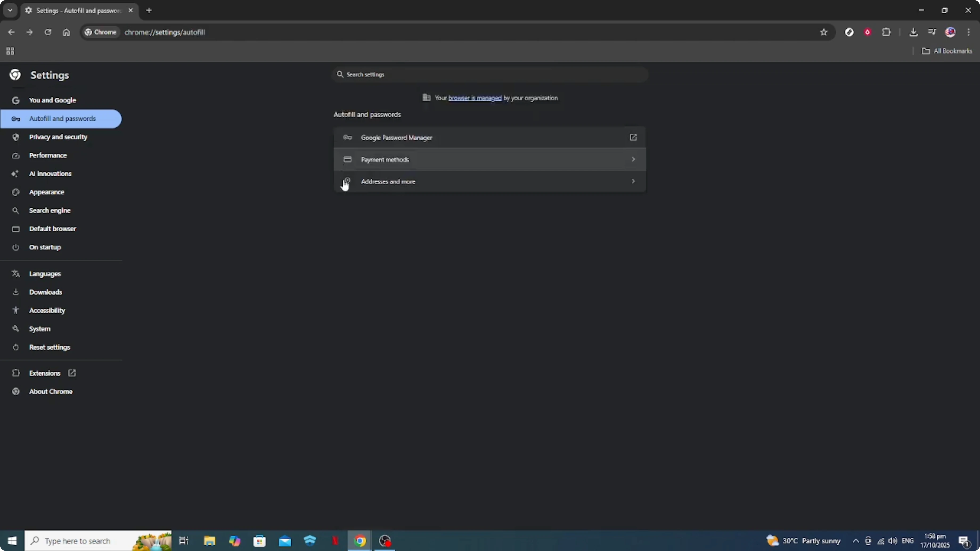The height and width of the screenshot is (551, 980).
Task: Click the Payment methods card icon
Action: point(347,159)
